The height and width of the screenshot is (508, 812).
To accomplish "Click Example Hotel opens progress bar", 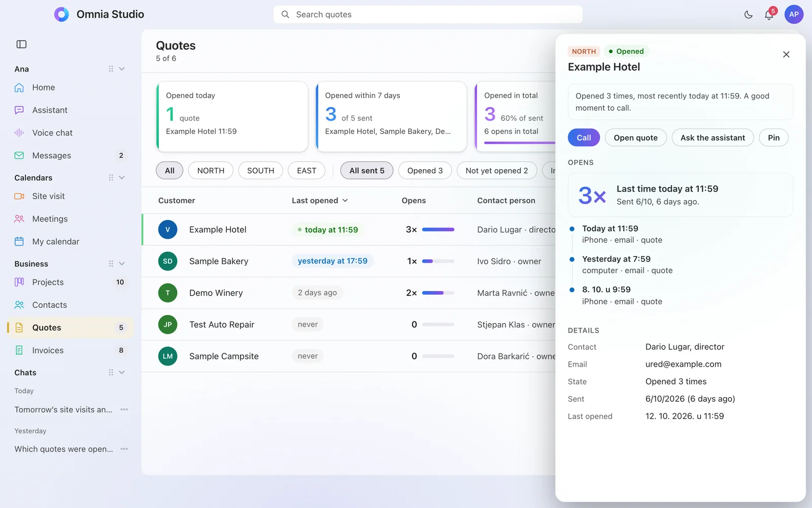I will [x=438, y=230].
